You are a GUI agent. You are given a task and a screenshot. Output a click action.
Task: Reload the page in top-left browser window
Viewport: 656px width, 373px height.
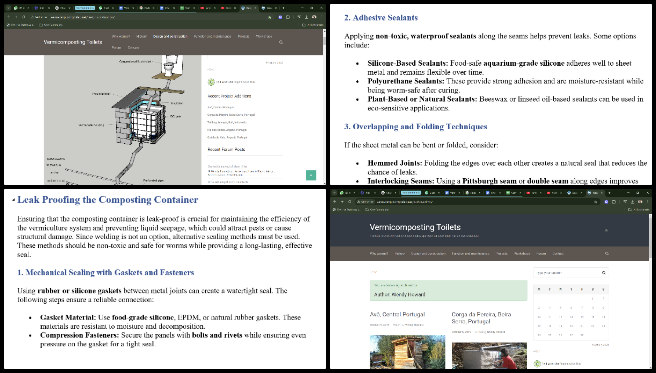pyautogui.click(x=24, y=17)
